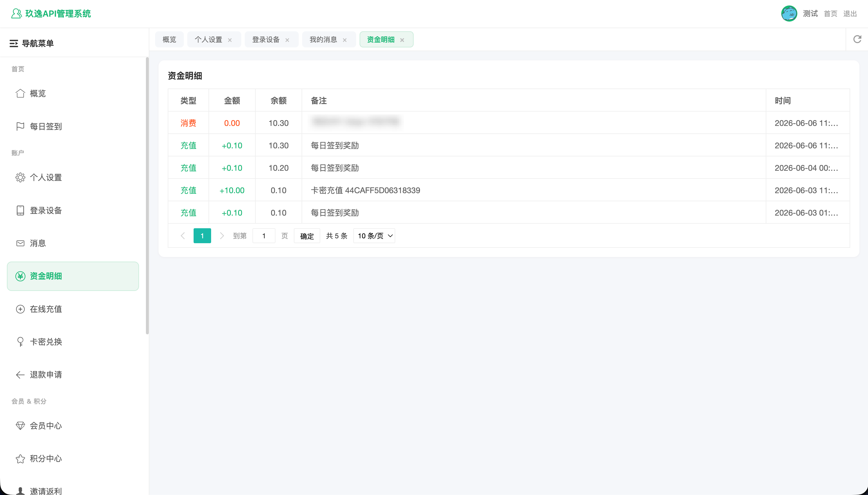
Task: Open 消息 envelope menu item
Action: [x=73, y=243]
